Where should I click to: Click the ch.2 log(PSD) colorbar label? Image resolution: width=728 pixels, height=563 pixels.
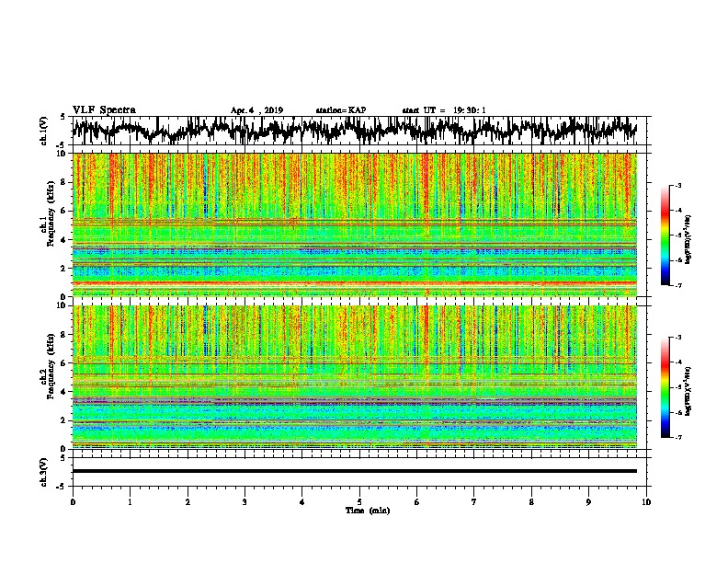point(688,391)
